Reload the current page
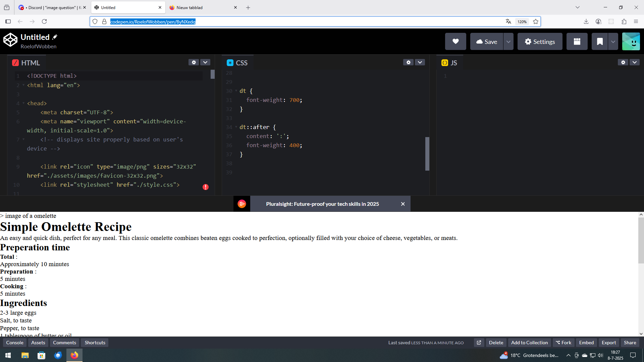This screenshot has width=644, height=362. pos(44,21)
